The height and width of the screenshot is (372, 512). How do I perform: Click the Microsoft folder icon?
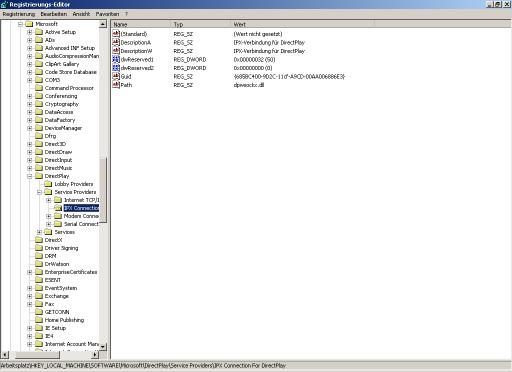(x=30, y=24)
